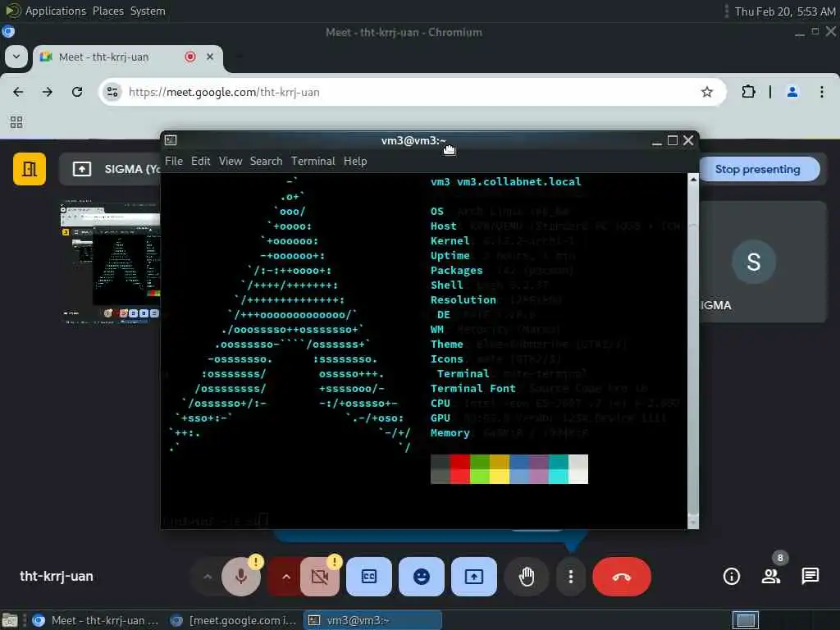
Task: Click the terminal scrollbar up arrow
Action: click(693, 180)
